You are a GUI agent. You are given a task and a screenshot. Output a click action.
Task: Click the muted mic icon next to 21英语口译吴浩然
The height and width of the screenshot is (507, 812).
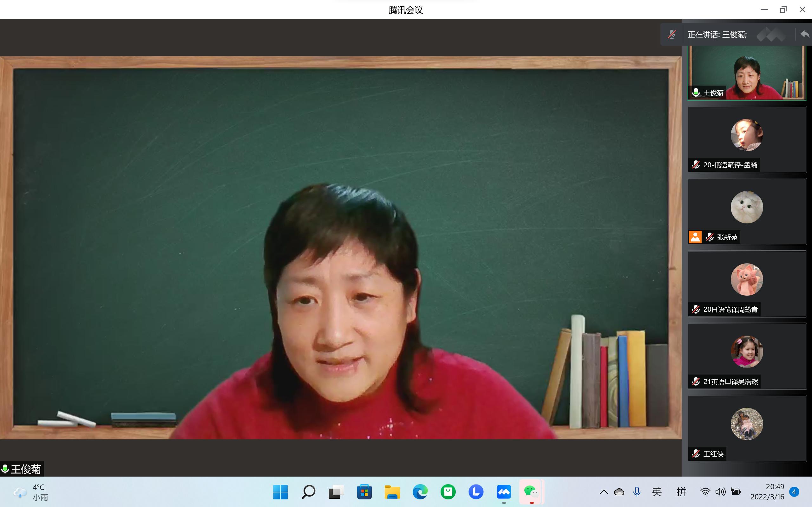point(696,382)
